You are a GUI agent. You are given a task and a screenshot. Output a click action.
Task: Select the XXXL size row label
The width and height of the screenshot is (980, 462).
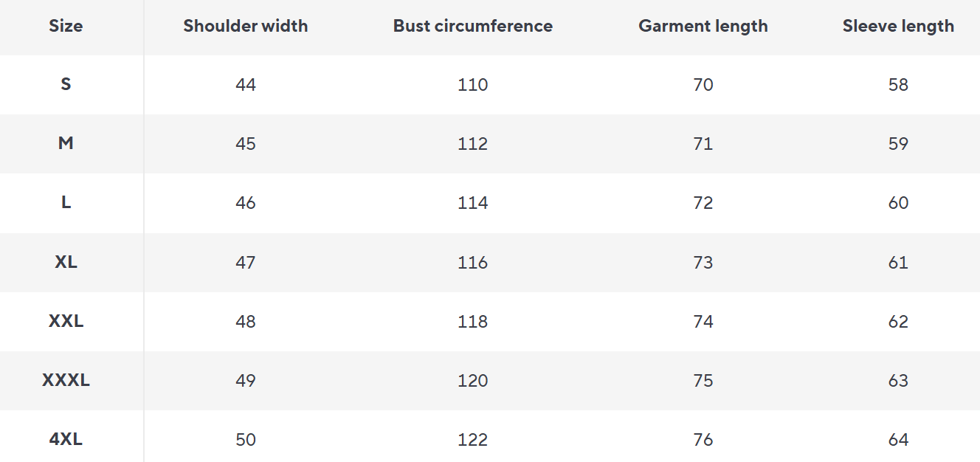pyautogui.click(x=66, y=380)
